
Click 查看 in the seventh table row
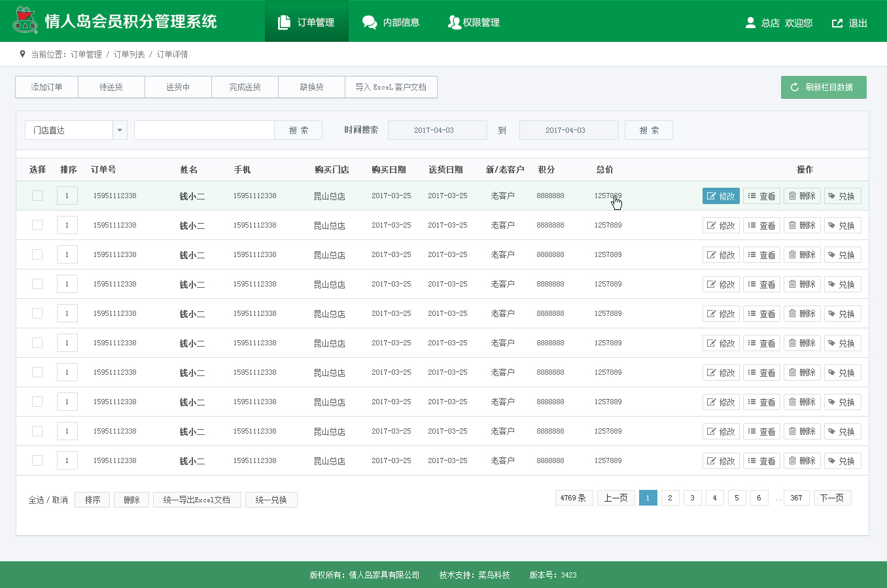[x=761, y=373]
